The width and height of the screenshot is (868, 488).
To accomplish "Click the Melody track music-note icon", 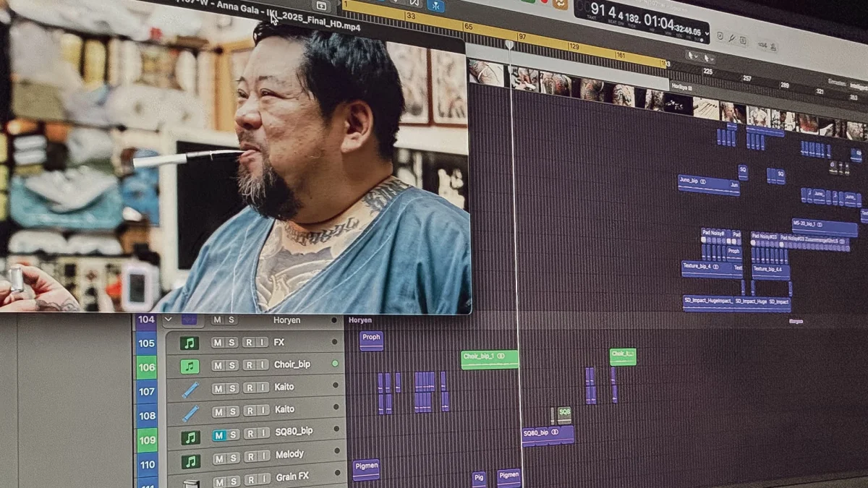I will [x=190, y=461].
